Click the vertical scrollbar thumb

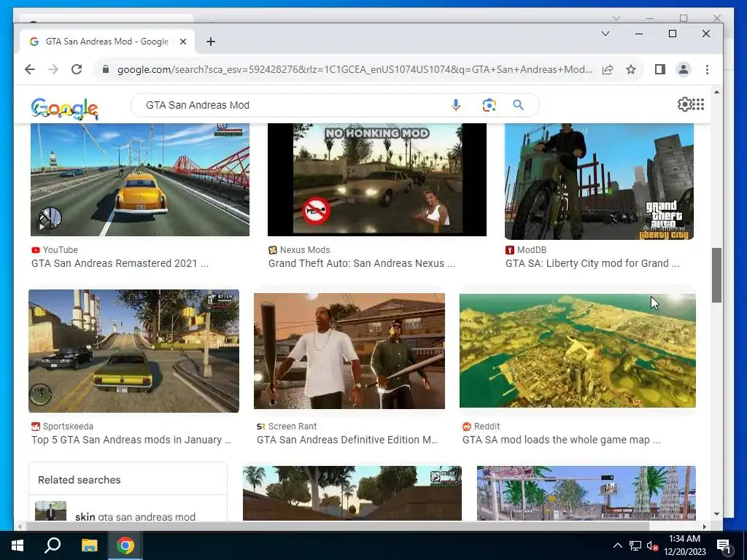pos(716,275)
